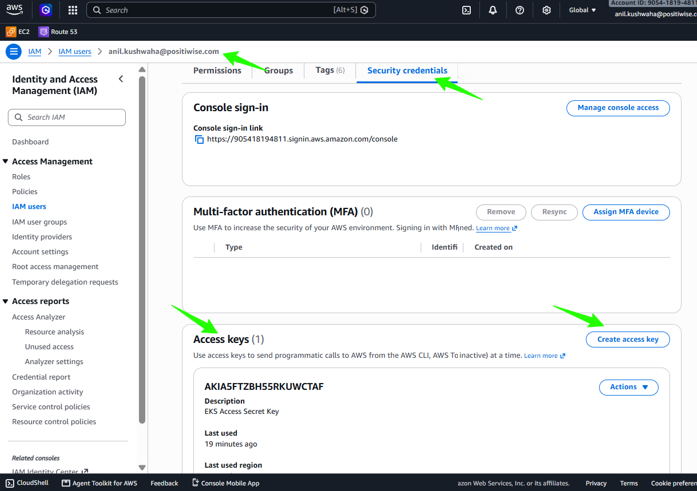The height and width of the screenshot is (491, 697).
Task: Open the Actions dropdown for the access key
Action: 629,387
